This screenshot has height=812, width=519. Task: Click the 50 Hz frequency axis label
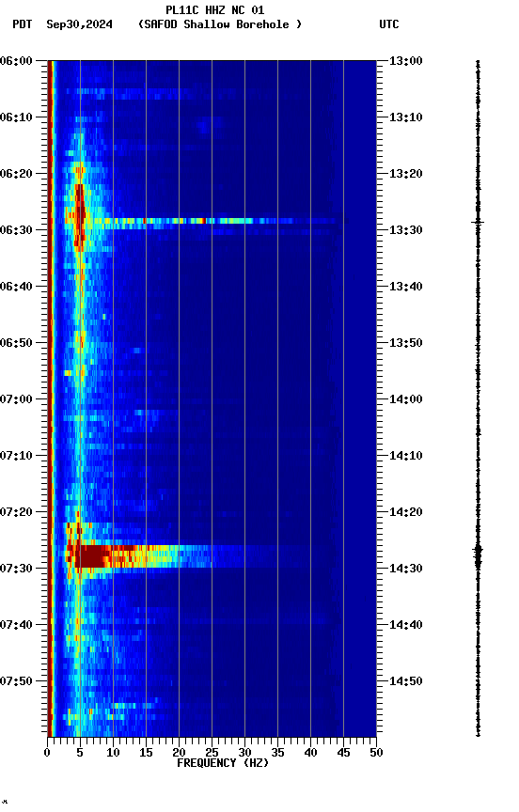point(376,754)
